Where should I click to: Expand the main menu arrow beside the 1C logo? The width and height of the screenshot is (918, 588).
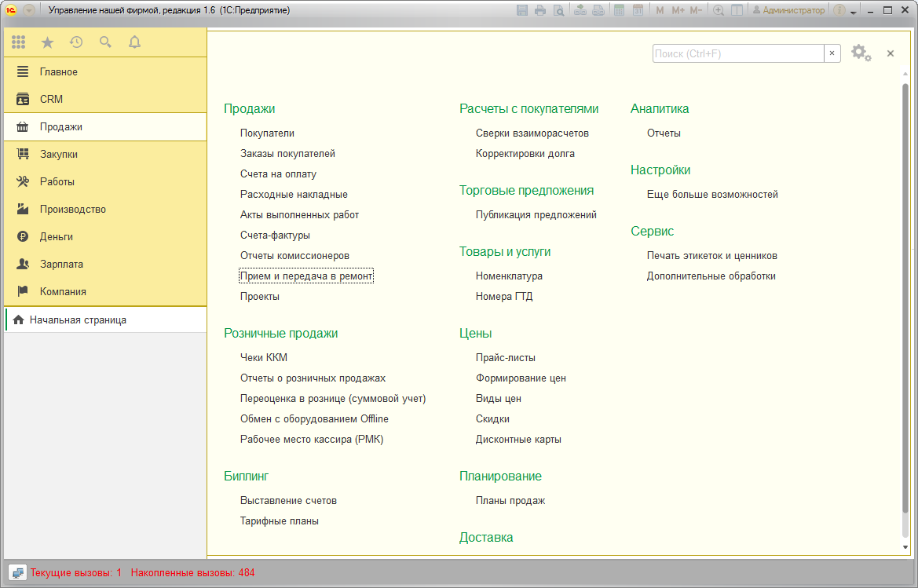29,10
